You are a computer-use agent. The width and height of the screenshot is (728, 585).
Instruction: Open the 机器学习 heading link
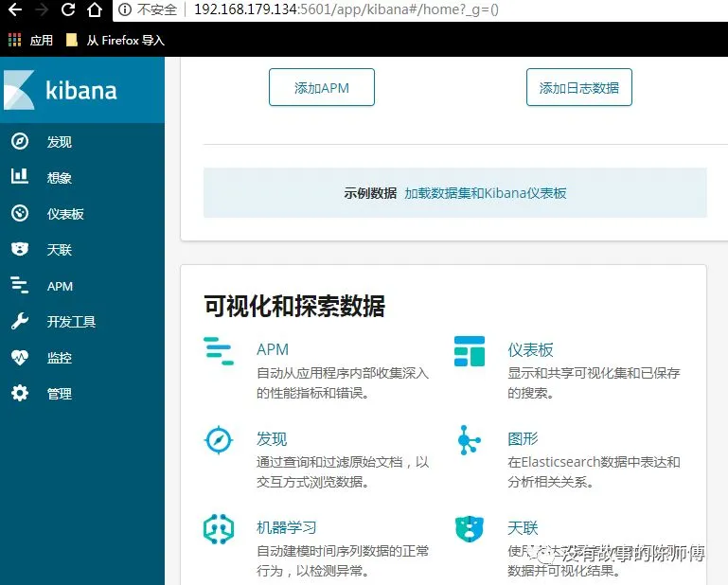tap(287, 527)
